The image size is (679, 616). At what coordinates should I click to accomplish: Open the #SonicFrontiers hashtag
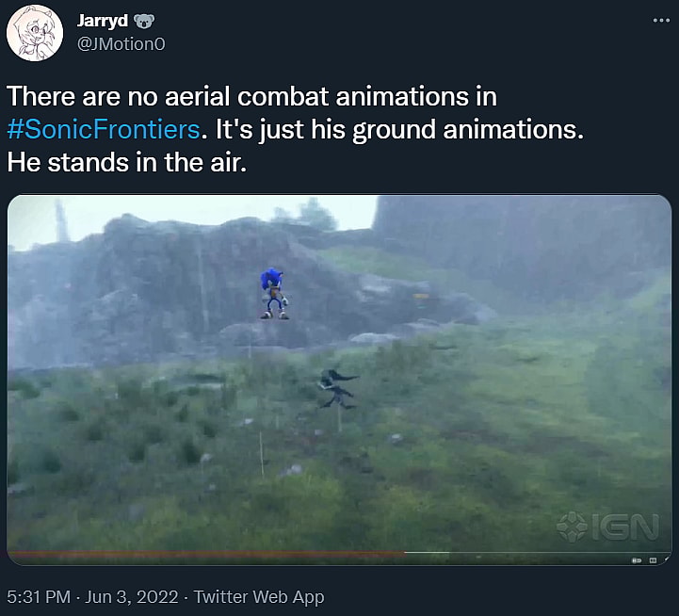pos(103,129)
